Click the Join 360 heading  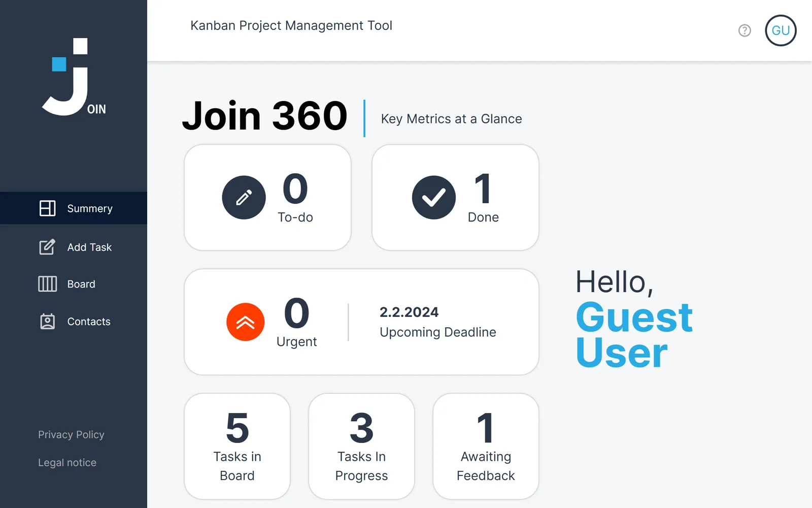click(265, 116)
